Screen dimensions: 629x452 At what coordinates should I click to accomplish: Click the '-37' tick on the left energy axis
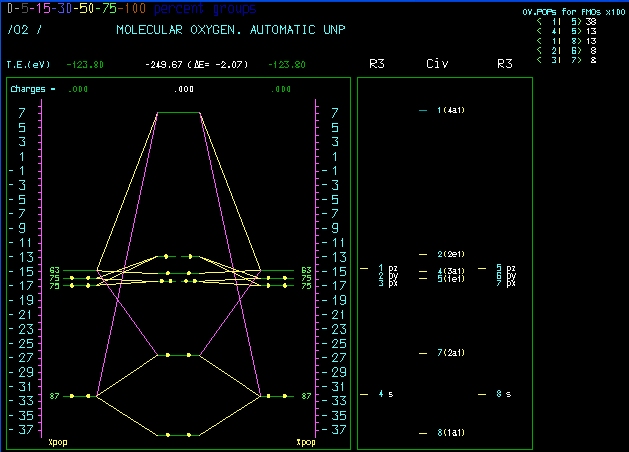pyautogui.click(x=22, y=430)
